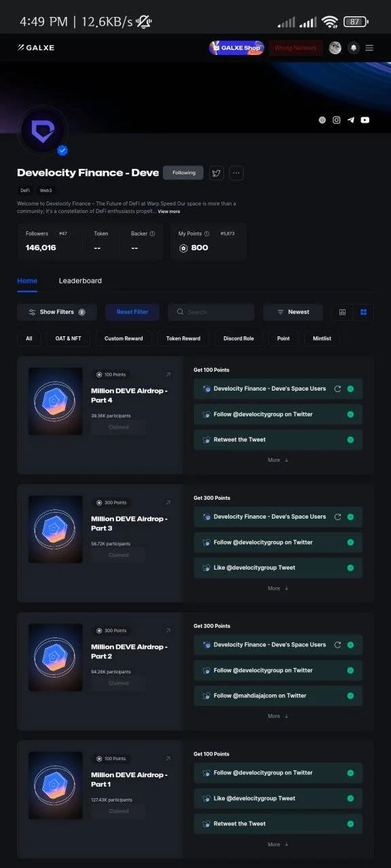Image resolution: width=391 pixels, height=868 pixels.
Task: Open the Instagram icon link
Action: pyautogui.click(x=337, y=120)
